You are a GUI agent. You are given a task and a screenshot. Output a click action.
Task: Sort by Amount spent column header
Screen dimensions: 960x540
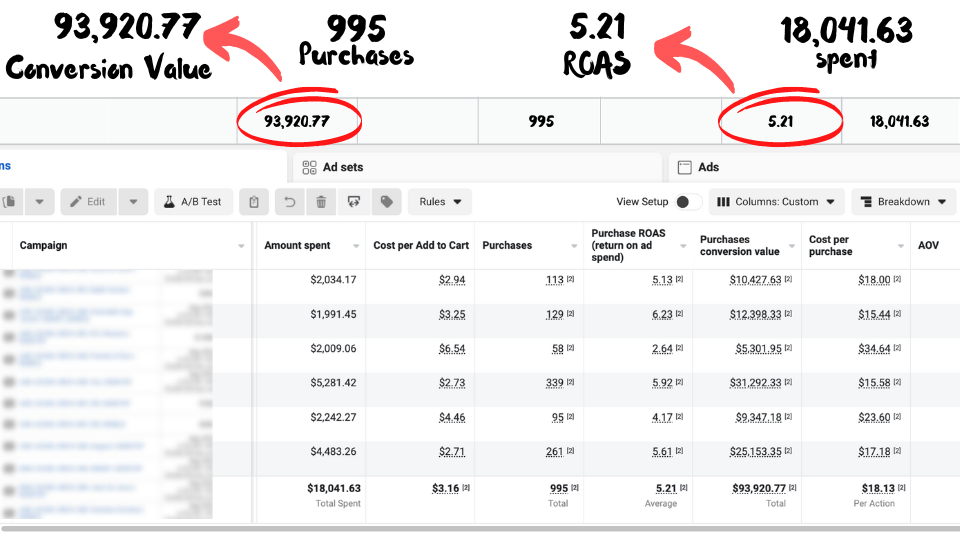pyautogui.click(x=297, y=246)
